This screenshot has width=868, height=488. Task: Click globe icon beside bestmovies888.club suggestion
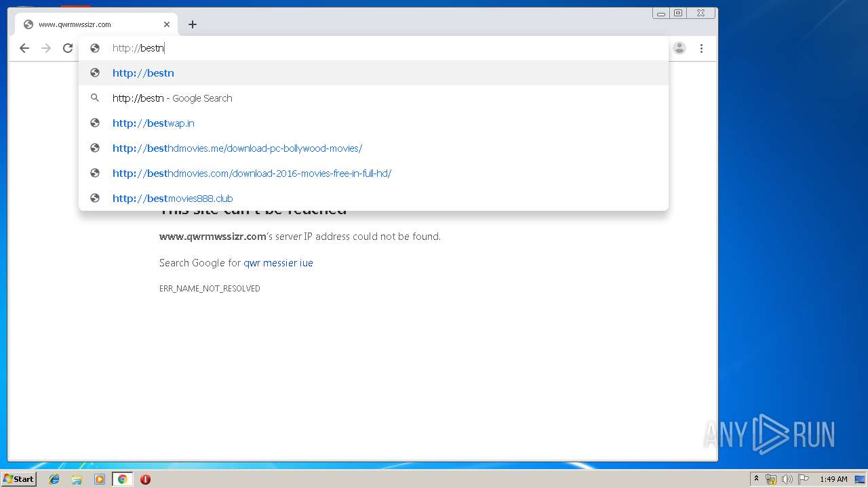point(95,199)
